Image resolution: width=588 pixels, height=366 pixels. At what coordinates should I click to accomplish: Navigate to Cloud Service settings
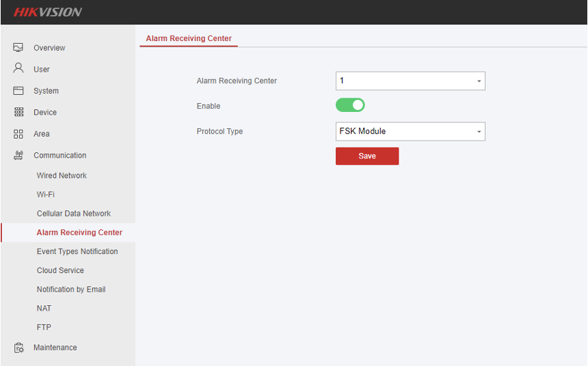[x=60, y=270]
